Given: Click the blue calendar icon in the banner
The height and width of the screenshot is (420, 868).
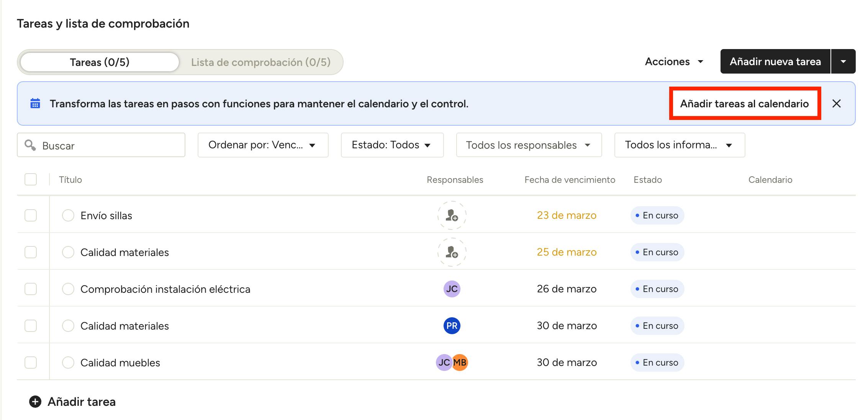Looking at the screenshot, I should tap(35, 103).
